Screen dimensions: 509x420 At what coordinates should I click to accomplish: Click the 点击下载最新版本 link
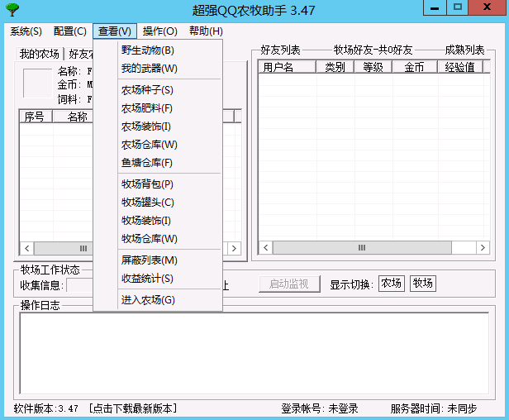pyautogui.click(x=133, y=408)
